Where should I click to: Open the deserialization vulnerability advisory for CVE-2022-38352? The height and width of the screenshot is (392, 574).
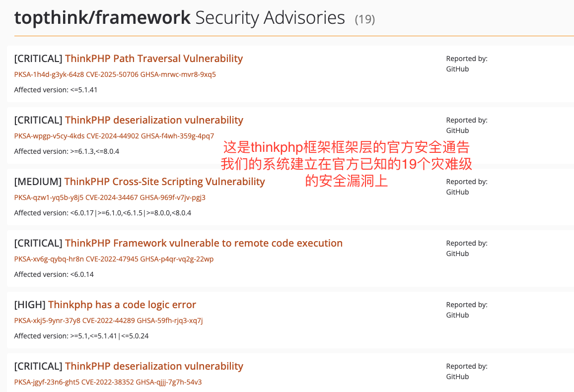[x=154, y=366]
